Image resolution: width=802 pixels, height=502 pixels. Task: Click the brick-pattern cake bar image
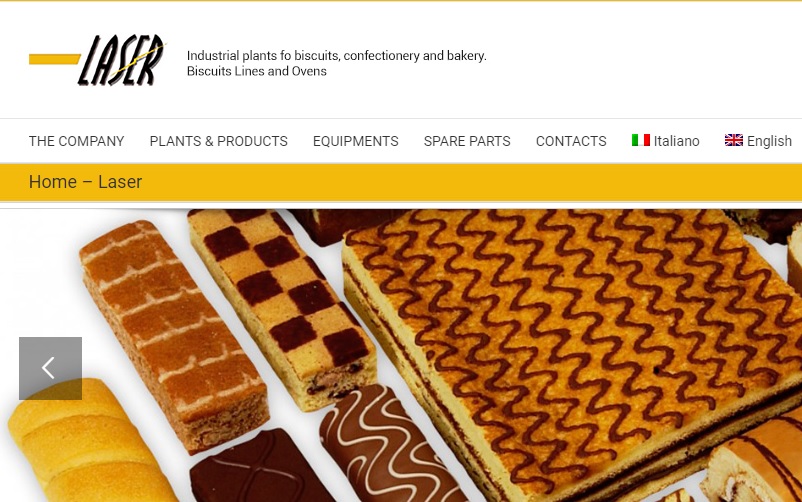coord(174,335)
